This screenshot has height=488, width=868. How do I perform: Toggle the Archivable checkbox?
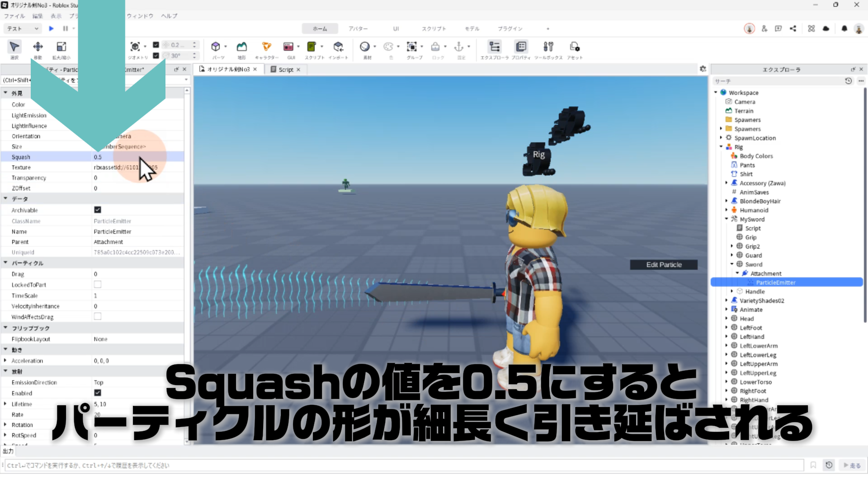tap(97, 210)
